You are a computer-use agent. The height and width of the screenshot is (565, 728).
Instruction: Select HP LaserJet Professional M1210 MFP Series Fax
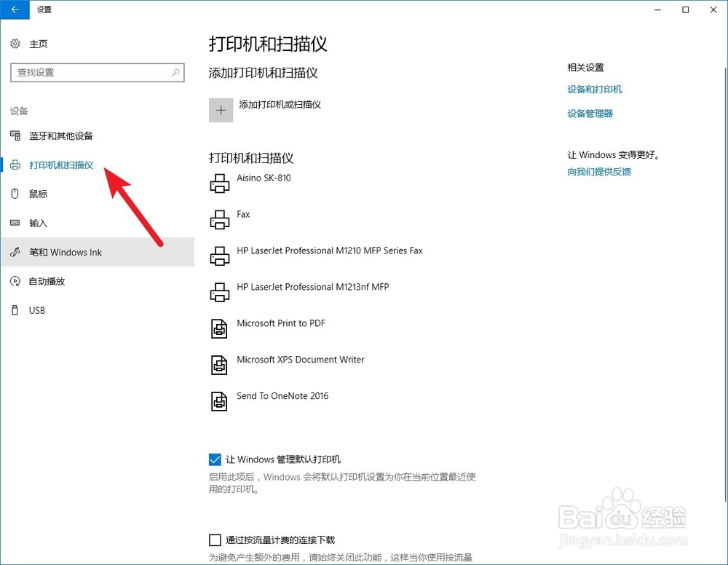pyautogui.click(x=330, y=250)
